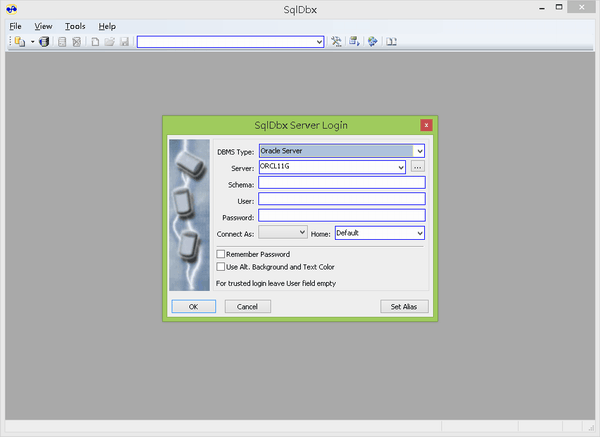Toggle Use Alt. Background and Text Color
Viewport: 600px width, 437px height.
[x=221, y=267]
